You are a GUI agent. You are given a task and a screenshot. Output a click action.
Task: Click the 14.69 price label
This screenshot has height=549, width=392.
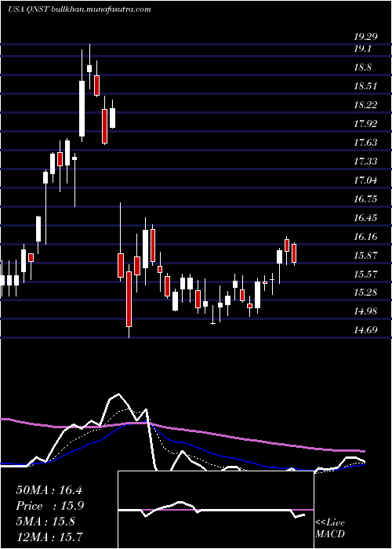[x=366, y=329]
